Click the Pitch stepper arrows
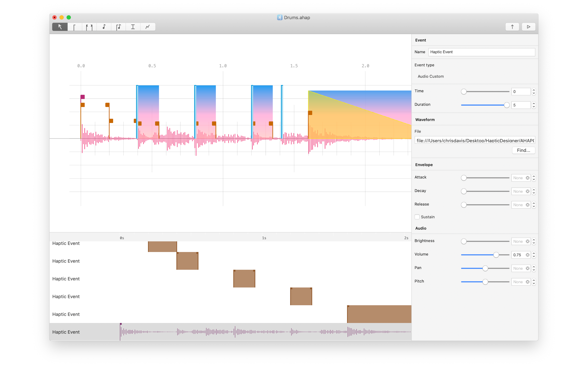 point(533,282)
